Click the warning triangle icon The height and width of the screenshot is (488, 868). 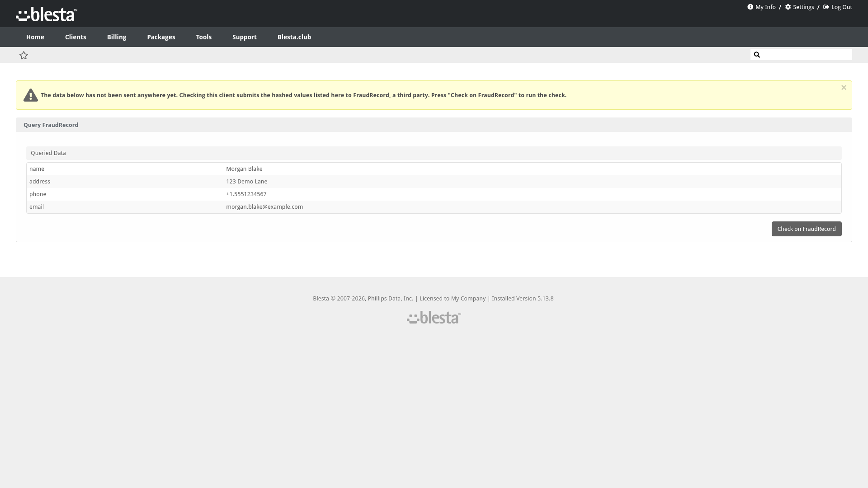click(x=31, y=95)
